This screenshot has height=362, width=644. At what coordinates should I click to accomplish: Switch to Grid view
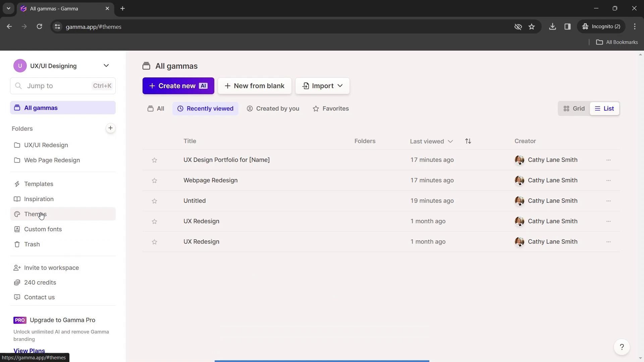click(574, 108)
